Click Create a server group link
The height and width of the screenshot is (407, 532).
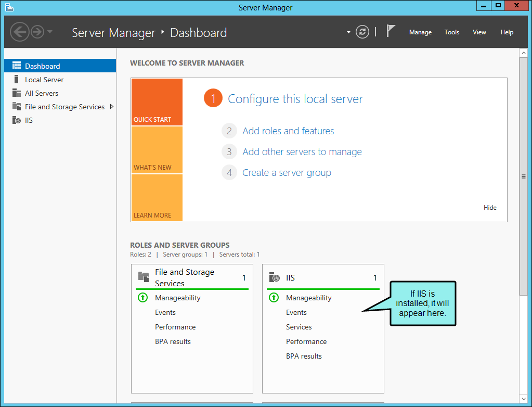point(287,173)
